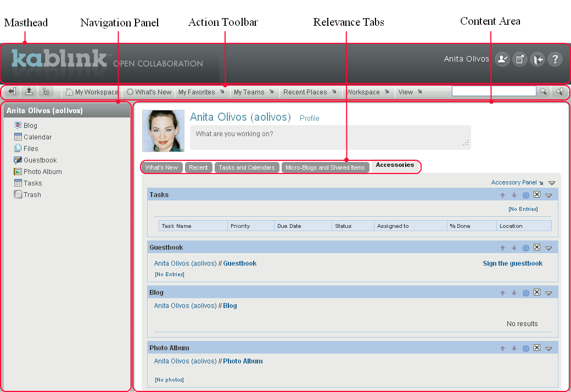Screen dimensions: 571x392
Task: Open settings gear for Photo Album accessory
Action: coord(525,349)
